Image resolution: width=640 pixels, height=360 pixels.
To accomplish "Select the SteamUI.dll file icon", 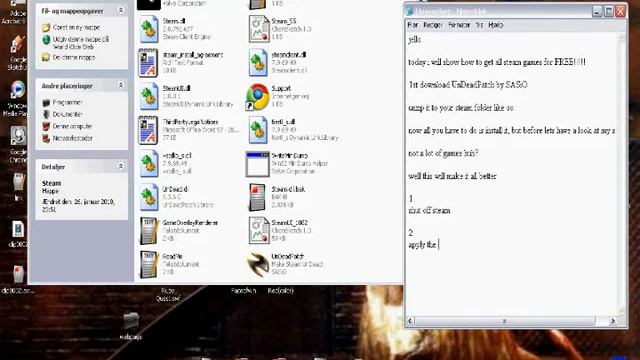I will click(149, 96).
